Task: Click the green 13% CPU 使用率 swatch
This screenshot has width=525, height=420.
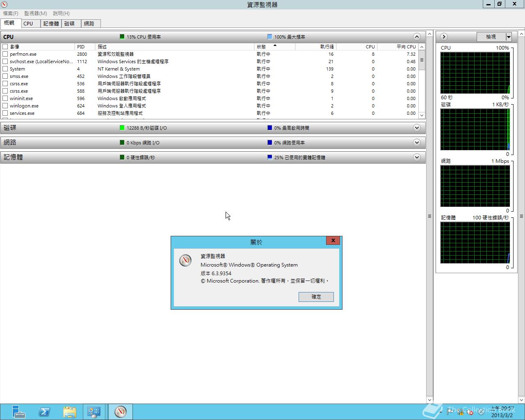Action: 122,37
